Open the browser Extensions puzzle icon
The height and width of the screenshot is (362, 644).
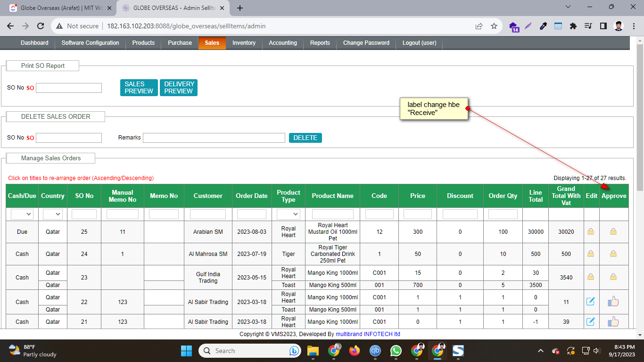click(x=573, y=26)
